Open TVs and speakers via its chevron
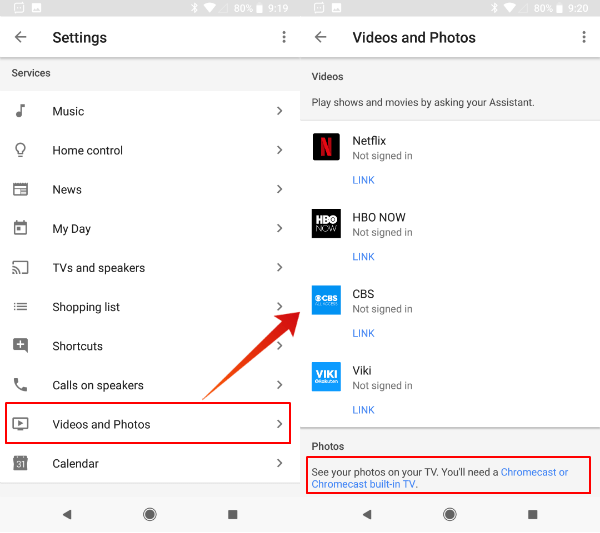 [x=280, y=267]
